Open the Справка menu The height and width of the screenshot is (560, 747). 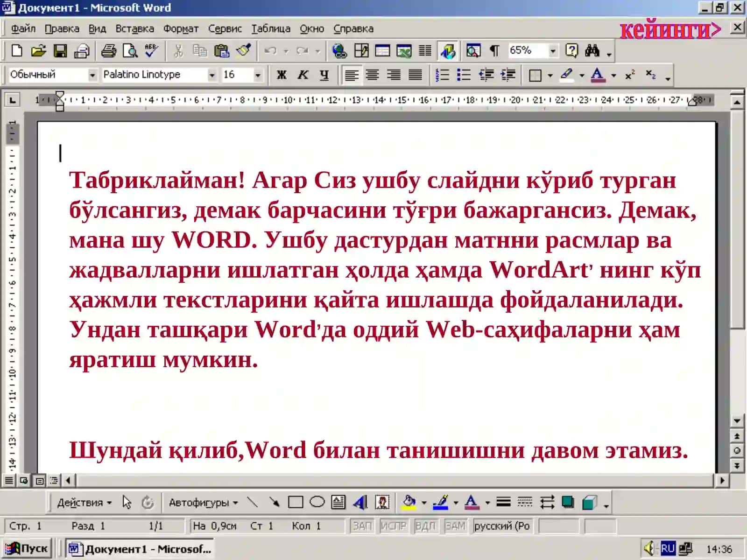click(353, 28)
